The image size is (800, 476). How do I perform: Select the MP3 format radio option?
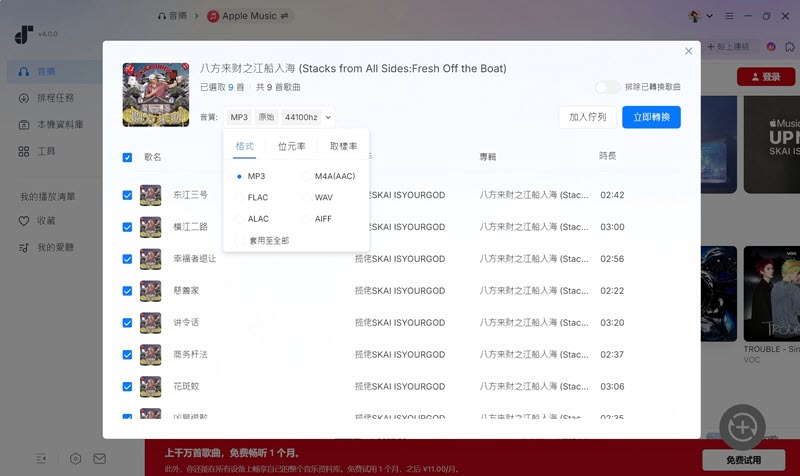(239, 177)
